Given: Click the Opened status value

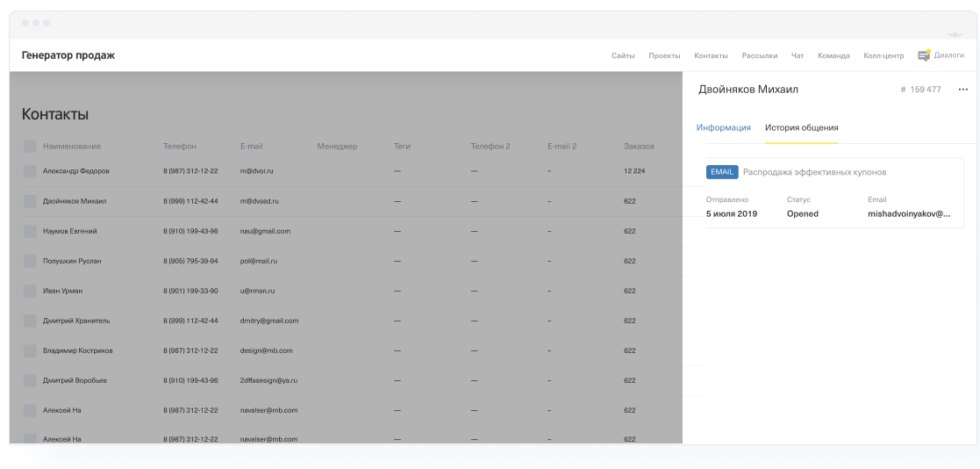Looking at the screenshot, I should (x=803, y=214).
